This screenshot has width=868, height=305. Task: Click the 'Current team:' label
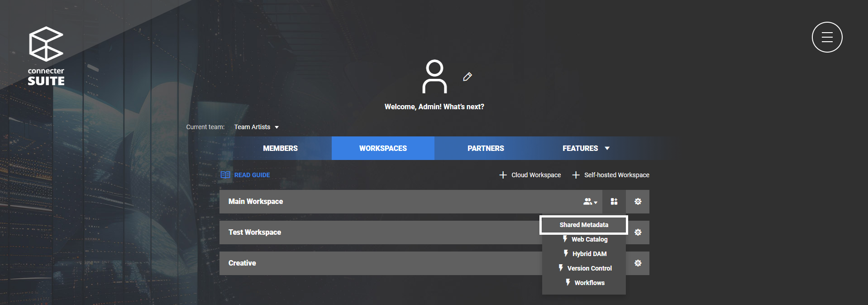pyautogui.click(x=205, y=127)
